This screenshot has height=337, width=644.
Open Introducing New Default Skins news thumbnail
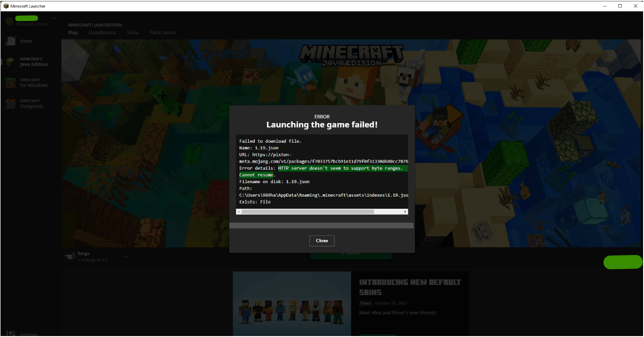(292, 304)
